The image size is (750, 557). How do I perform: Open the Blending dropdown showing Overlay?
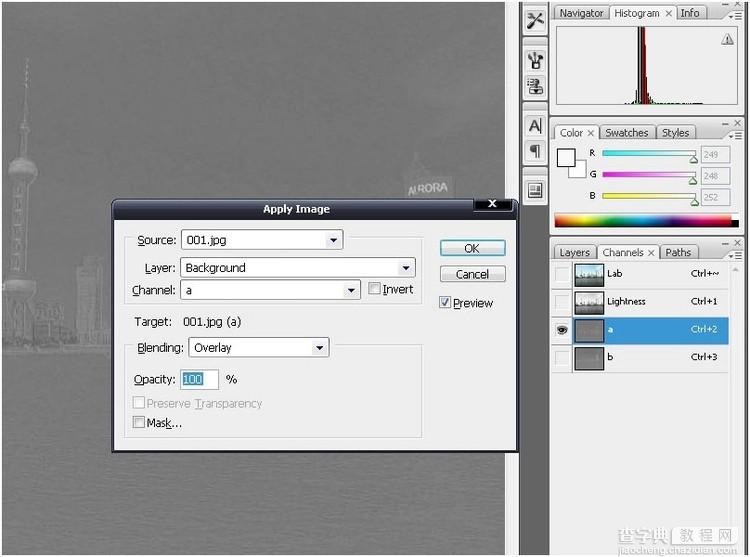259,348
